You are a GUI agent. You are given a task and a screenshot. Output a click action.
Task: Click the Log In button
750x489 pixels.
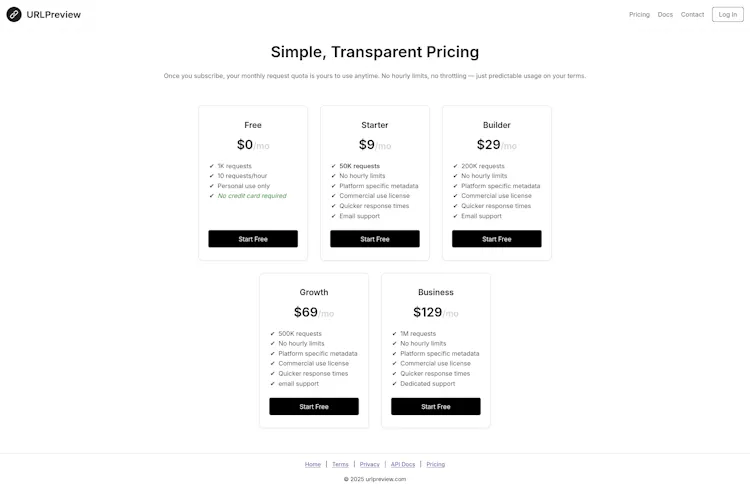728,14
